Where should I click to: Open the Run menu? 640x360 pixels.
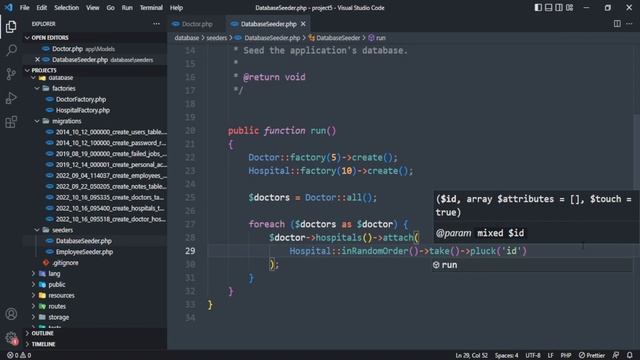(127, 7)
